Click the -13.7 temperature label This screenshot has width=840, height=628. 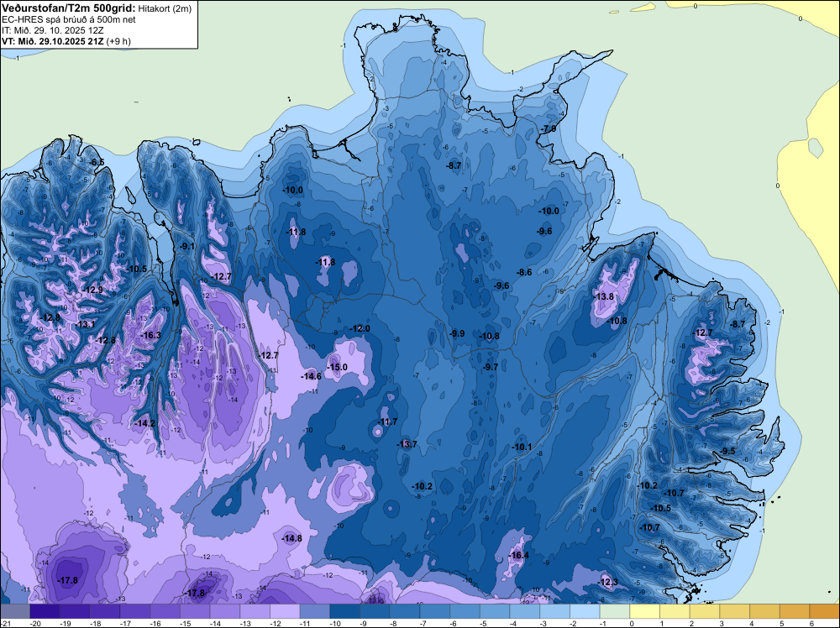tap(407, 444)
